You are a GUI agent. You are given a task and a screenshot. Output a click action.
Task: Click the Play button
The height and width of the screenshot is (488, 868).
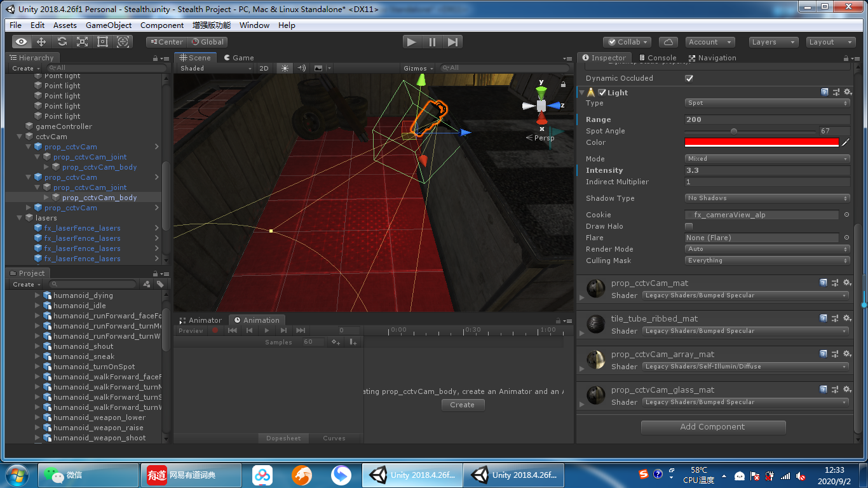click(x=412, y=42)
